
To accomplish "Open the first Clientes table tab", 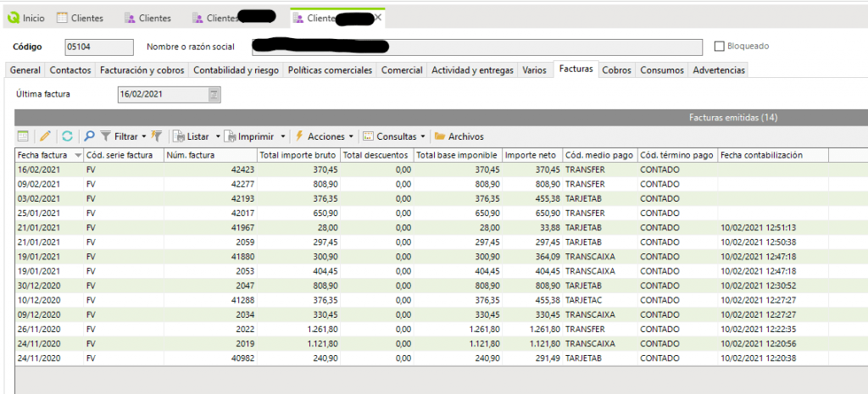I will (x=81, y=19).
